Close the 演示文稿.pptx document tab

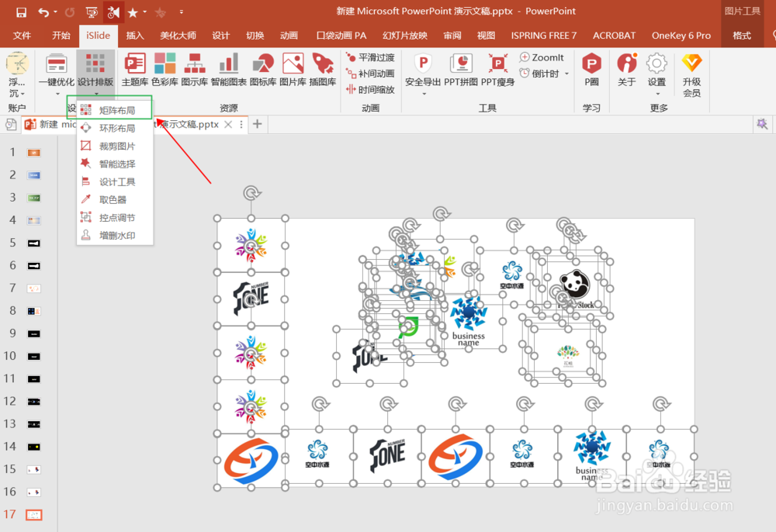coord(228,125)
